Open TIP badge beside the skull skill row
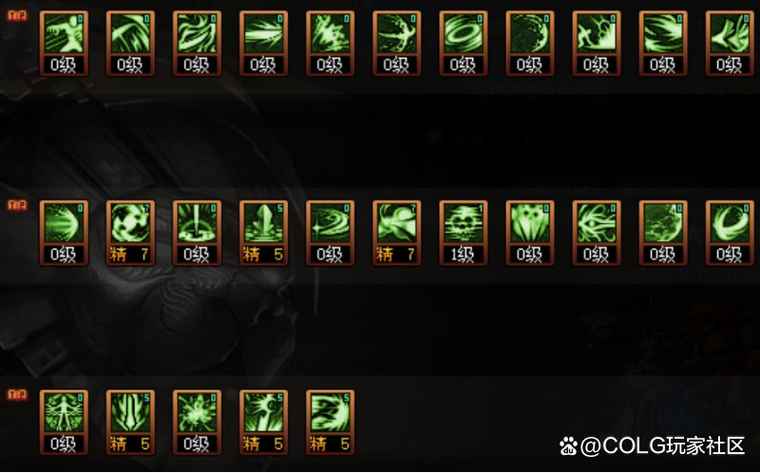 click(x=17, y=205)
